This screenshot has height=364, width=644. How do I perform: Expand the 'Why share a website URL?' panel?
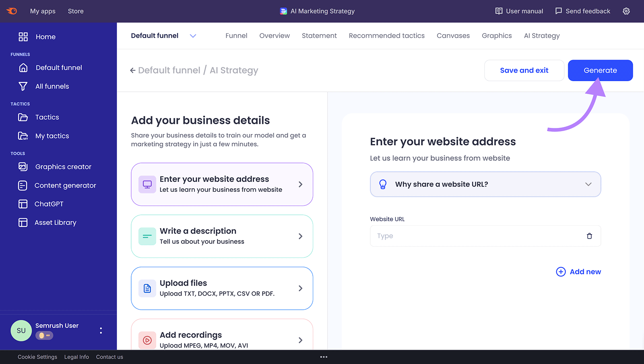[x=485, y=184]
